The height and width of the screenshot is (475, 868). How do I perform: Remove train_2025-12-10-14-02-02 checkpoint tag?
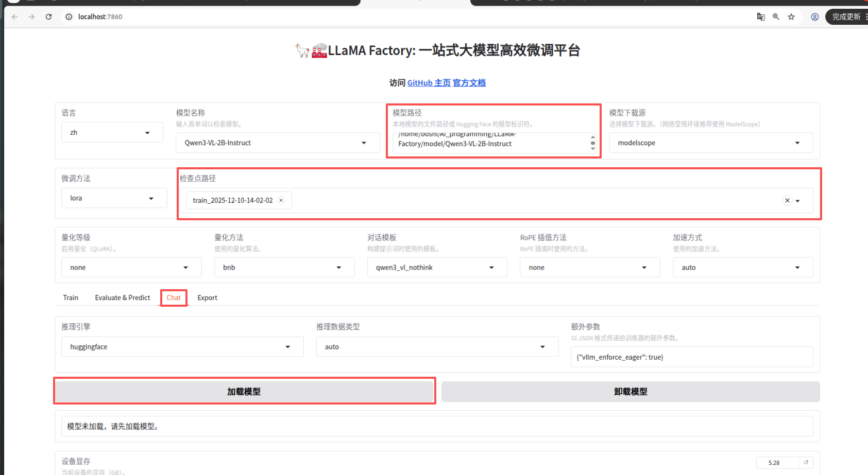pos(281,200)
